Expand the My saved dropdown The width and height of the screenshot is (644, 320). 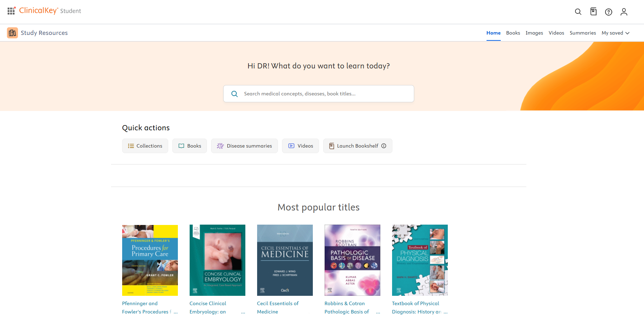616,33
